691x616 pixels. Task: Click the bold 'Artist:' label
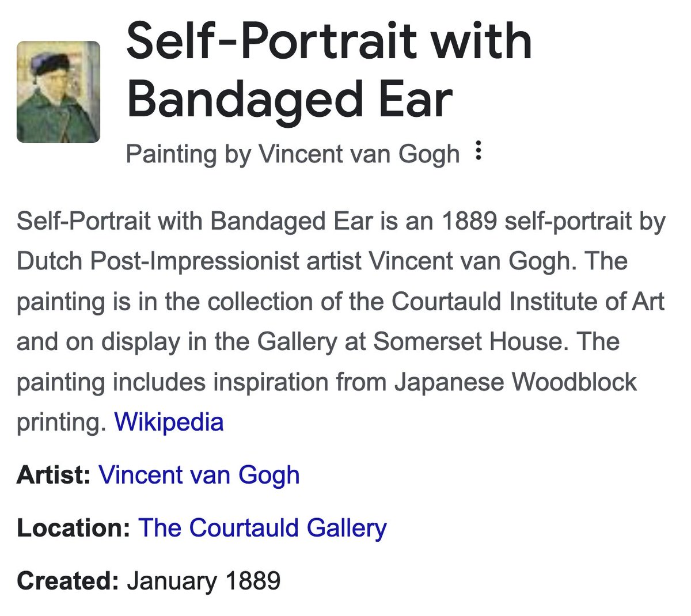pyautogui.click(x=54, y=476)
